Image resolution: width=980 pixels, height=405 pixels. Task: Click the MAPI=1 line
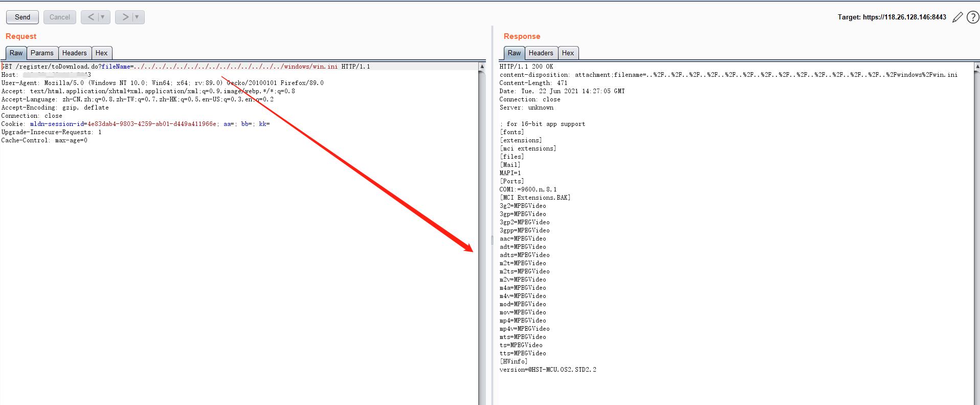[510, 173]
